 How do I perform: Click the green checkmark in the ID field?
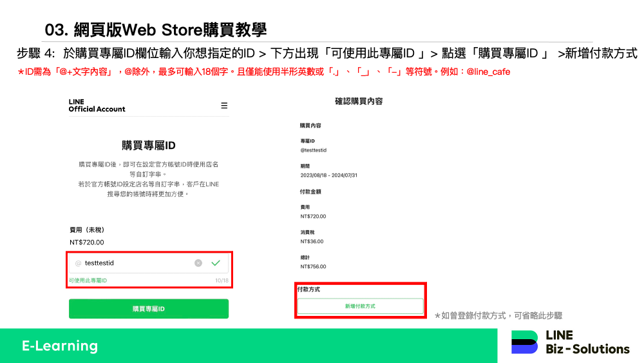[x=216, y=263]
